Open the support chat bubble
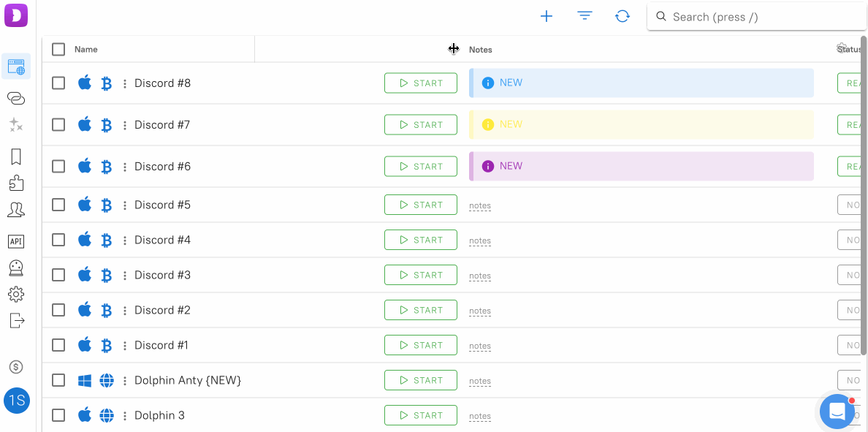Viewport: 868px width, 432px height. pos(837,412)
